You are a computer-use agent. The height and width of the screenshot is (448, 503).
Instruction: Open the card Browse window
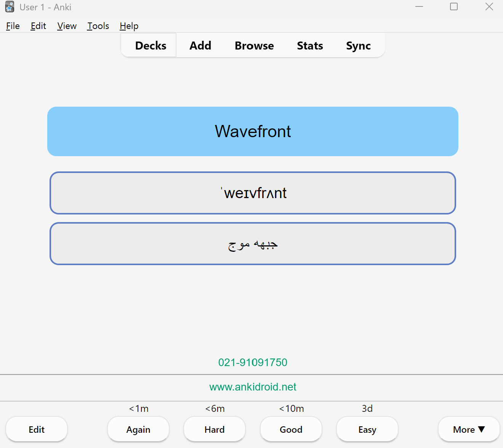(x=254, y=45)
